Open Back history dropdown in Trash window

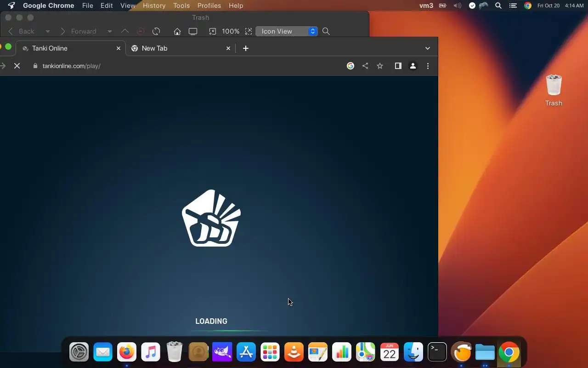[47, 31]
